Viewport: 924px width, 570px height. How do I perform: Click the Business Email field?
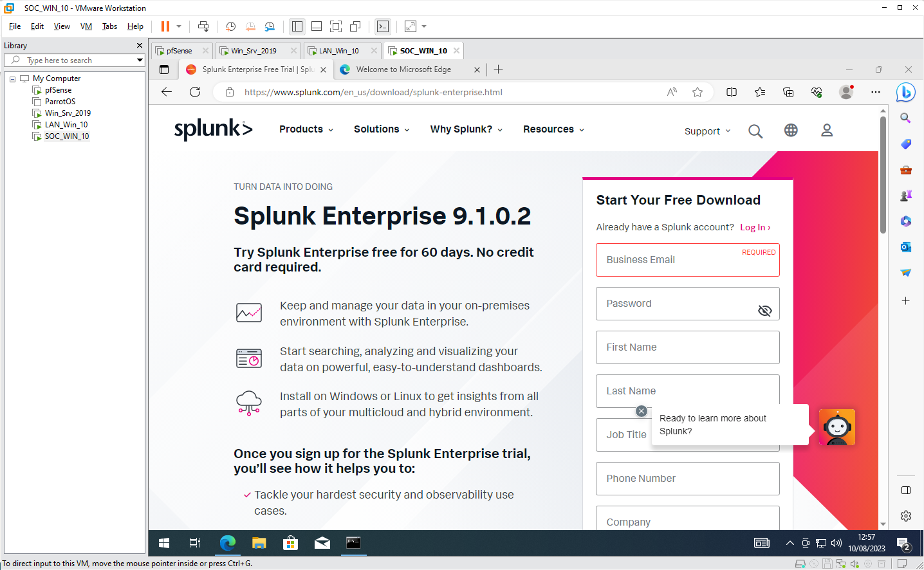688,260
